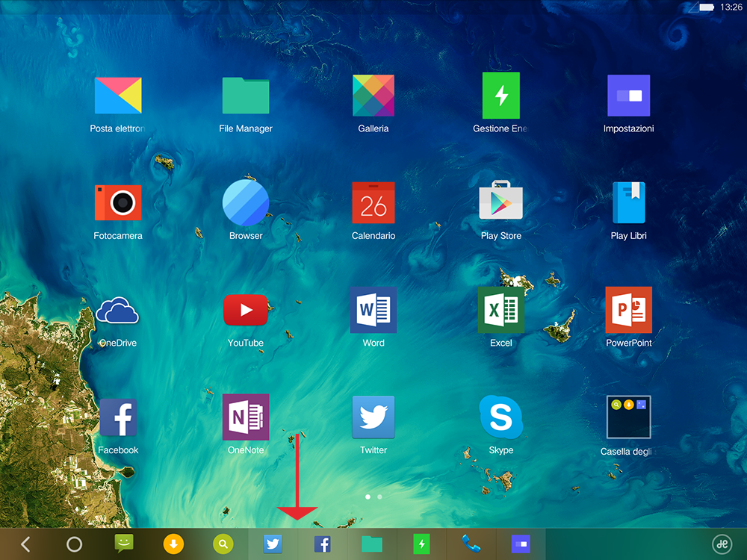Image resolution: width=747 pixels, height=560 pixels.
Task: Open the Calendario app
Action: (373, 202)
